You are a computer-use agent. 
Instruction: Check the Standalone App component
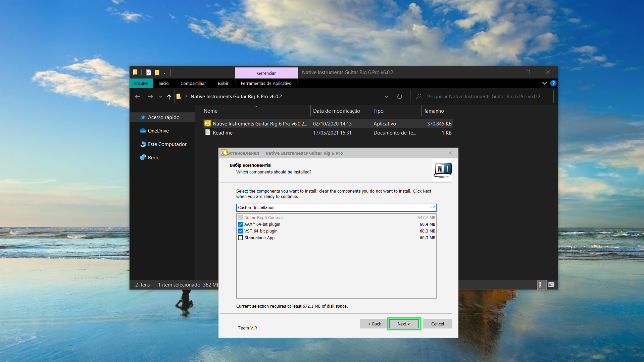point(240,238)
